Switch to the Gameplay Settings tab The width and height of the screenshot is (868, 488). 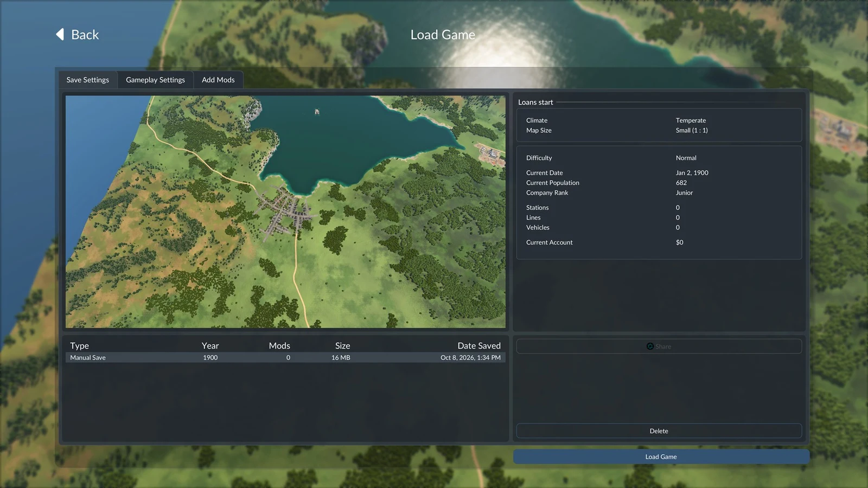(155, 80)
